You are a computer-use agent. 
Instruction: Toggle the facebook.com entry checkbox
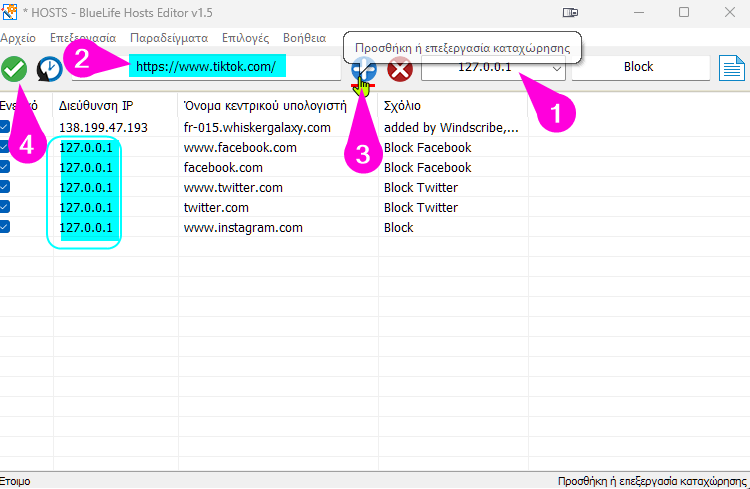click(5, 167)
